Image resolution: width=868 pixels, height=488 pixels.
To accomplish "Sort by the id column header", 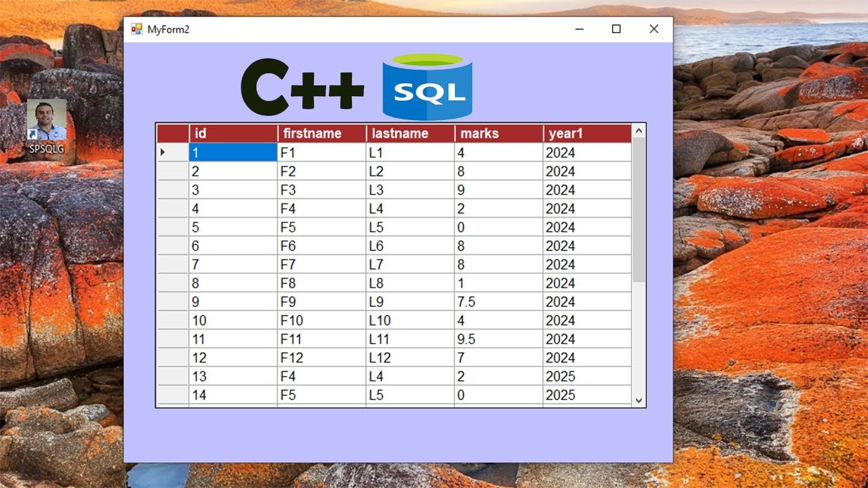I will pyautogui.click(x=233, y=134).
